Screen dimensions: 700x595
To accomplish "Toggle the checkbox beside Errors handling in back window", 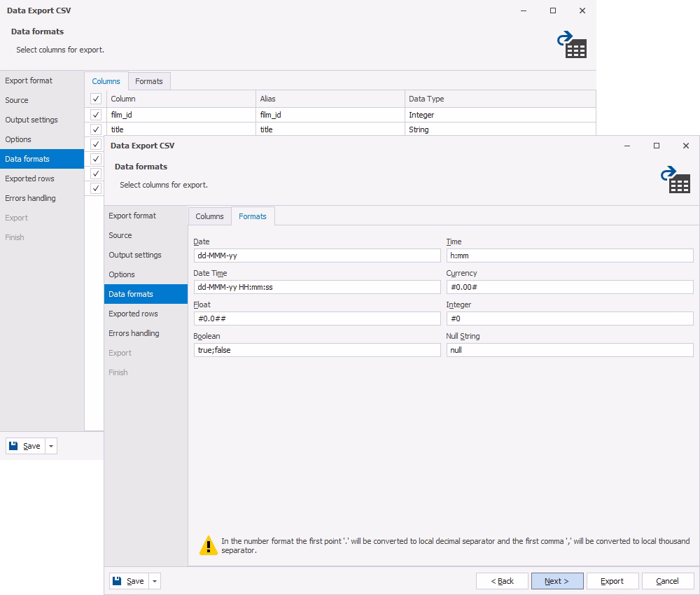I will click(x=95, y=188).
